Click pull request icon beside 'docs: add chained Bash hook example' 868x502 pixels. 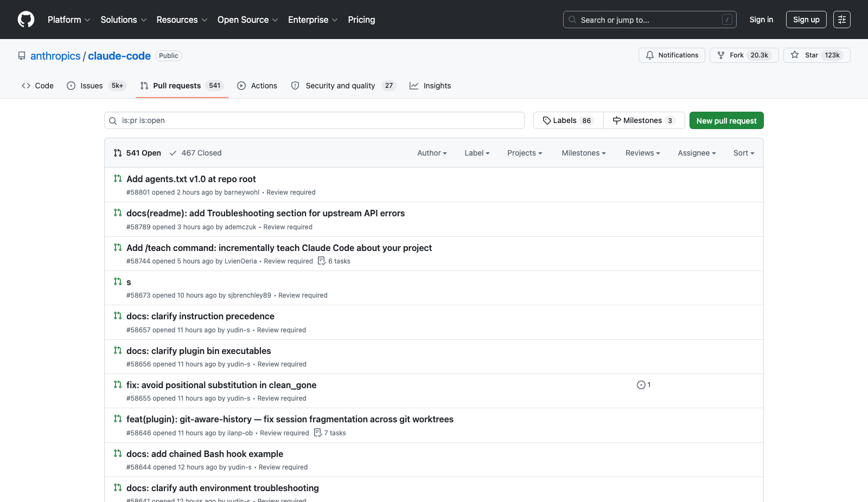pyautogui.click(x=118, y=453)
